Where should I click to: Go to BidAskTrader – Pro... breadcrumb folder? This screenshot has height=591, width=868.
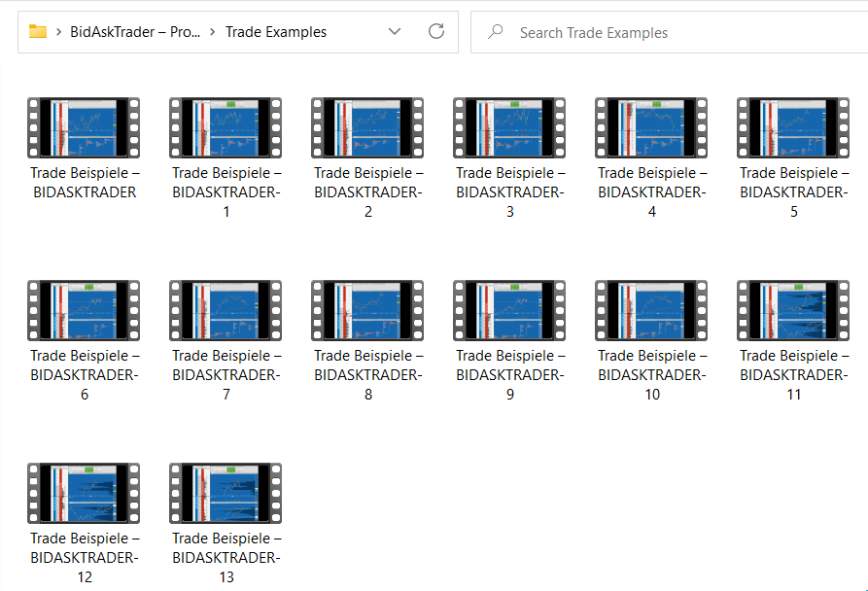coord(135,32)
